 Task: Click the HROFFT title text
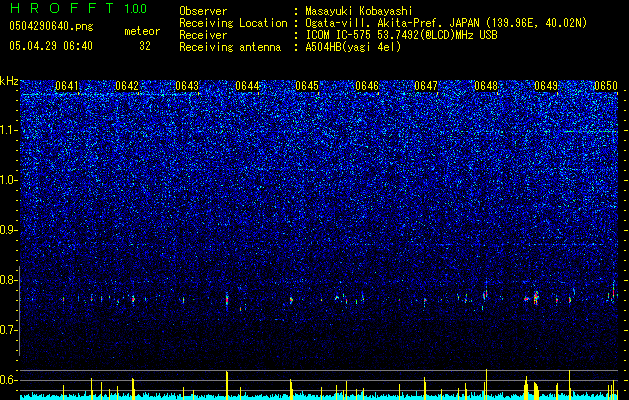(x=62, y=8)
